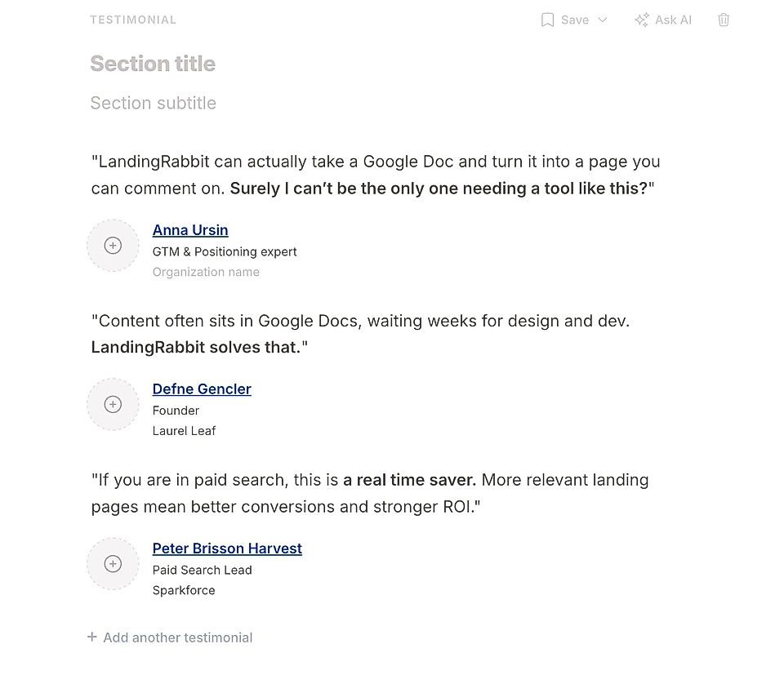Viewport: 784px width, 675px height.
Task: Click the Organization name placeholder field
Action: (206, 271)
